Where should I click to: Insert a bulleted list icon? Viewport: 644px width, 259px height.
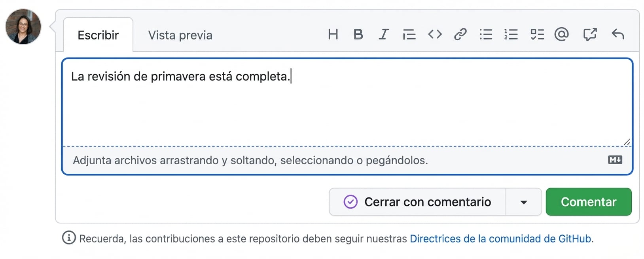click(x=486, y=35)
